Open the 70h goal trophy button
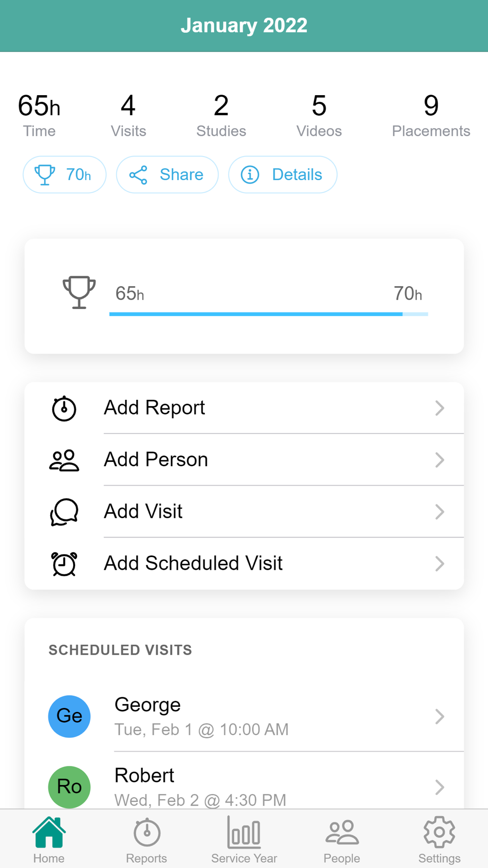Viewport: 488px width, 868px height. pos(64,175)
